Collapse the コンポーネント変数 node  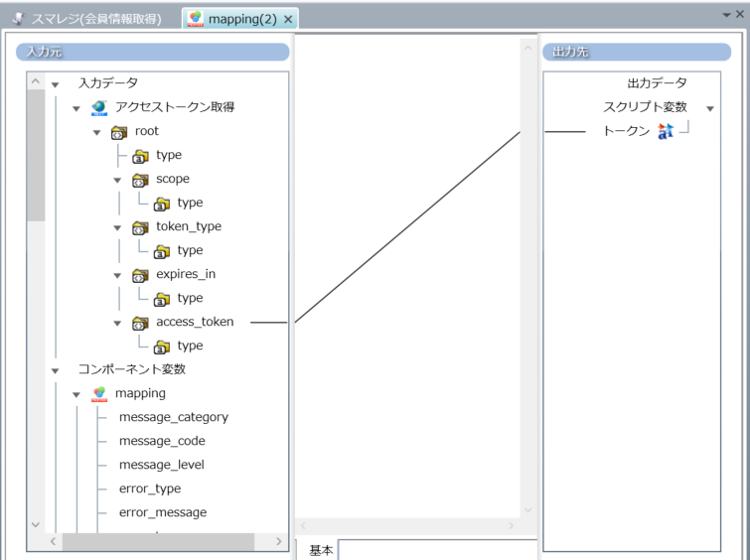coord(55,371)
